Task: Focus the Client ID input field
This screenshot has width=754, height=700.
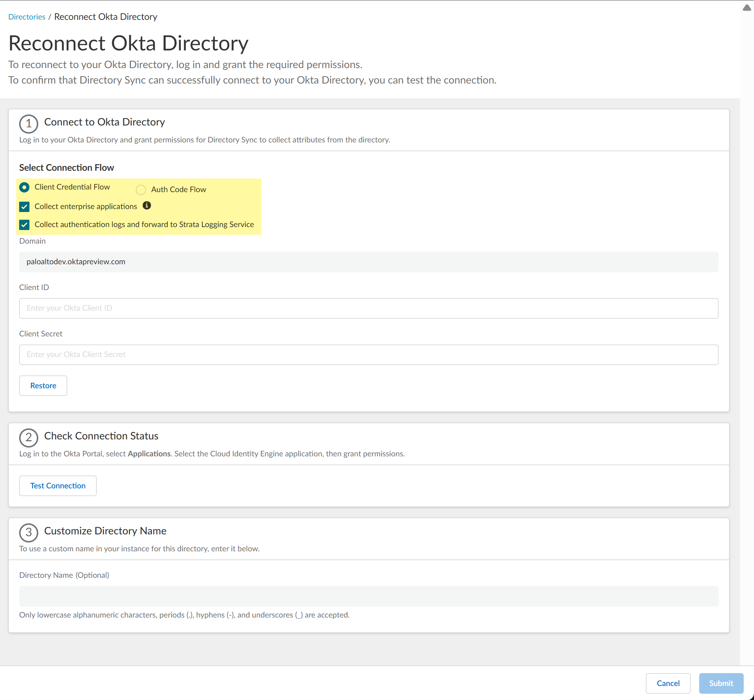Action: pyautogui.click(x=368, y=308)
